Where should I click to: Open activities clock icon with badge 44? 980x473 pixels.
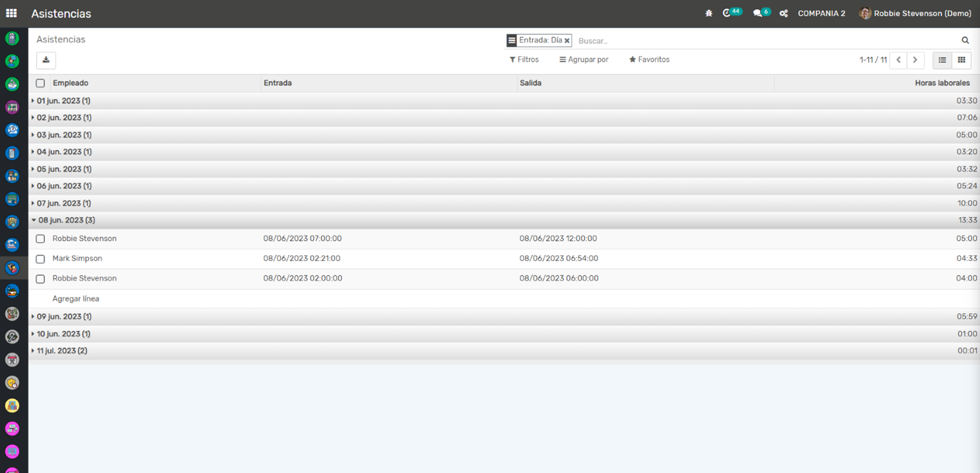tap(728, 14)
